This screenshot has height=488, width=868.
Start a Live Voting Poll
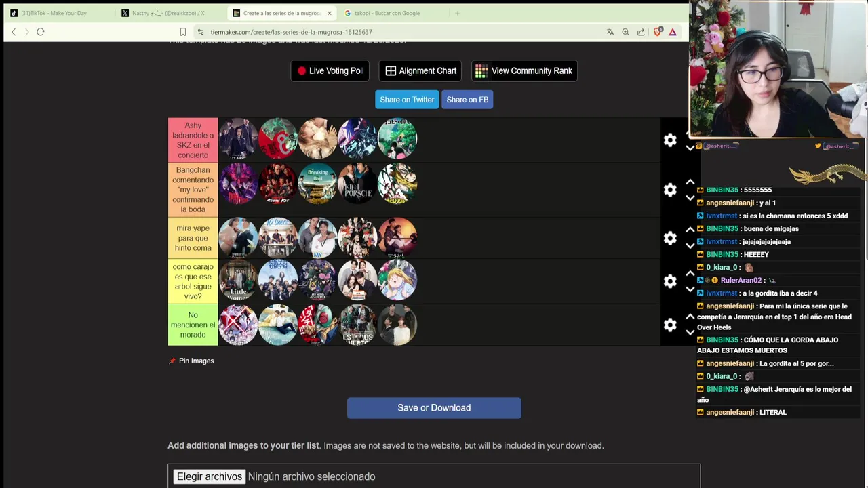pyautogui.click(x=330, y=70)
